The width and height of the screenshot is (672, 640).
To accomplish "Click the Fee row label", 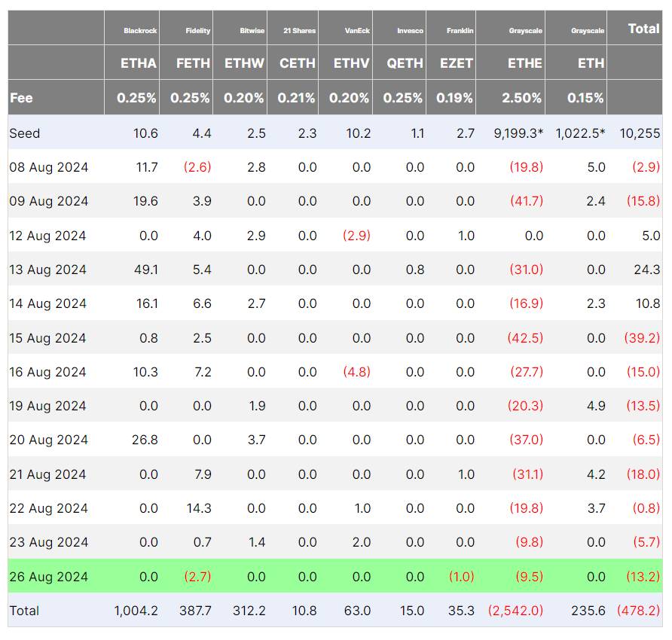I will click(x=21, y=98).
